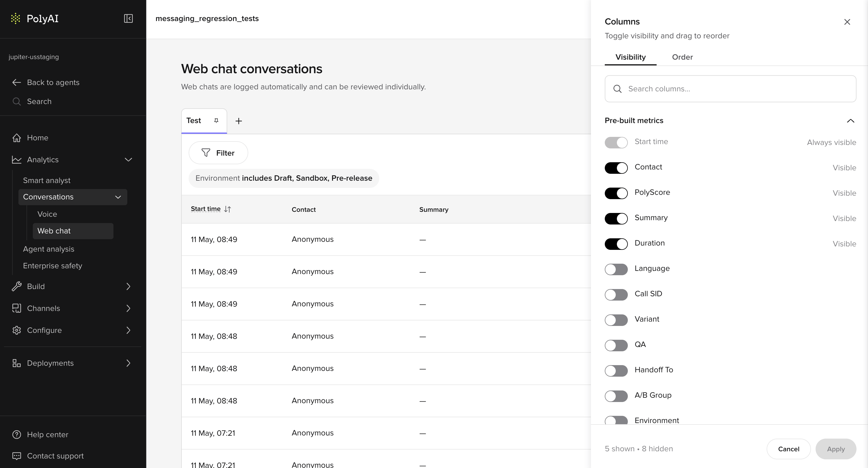Show the Call SID column

[x=616, y=295]
